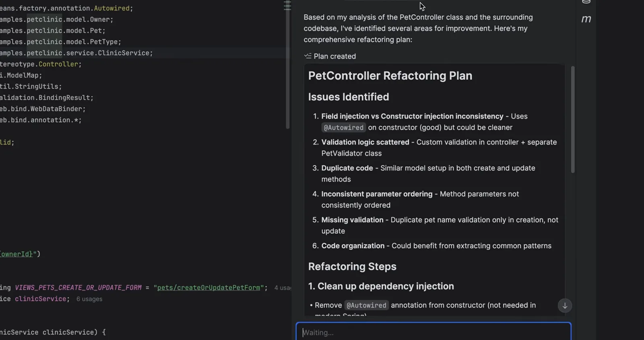Click the ModelMap import line
644x340 pixels.
[21, 75]
